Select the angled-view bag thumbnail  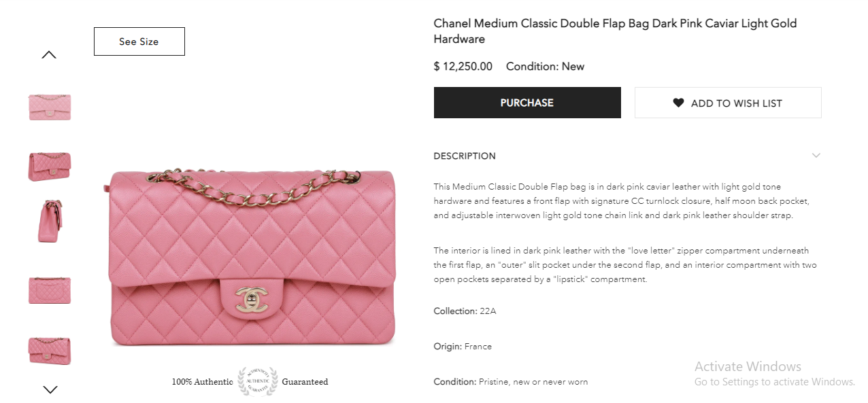coord(50,167)
